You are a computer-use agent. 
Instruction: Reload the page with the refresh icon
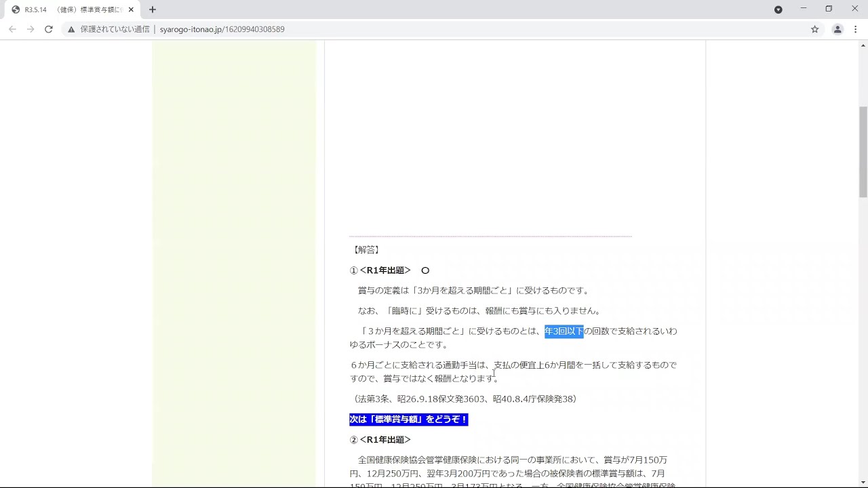click(x=49, y=29)
